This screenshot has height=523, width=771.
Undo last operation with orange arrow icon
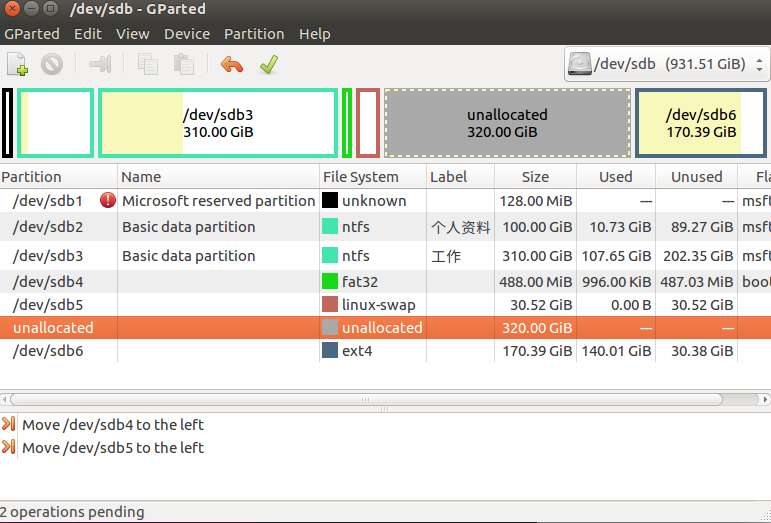232,64
